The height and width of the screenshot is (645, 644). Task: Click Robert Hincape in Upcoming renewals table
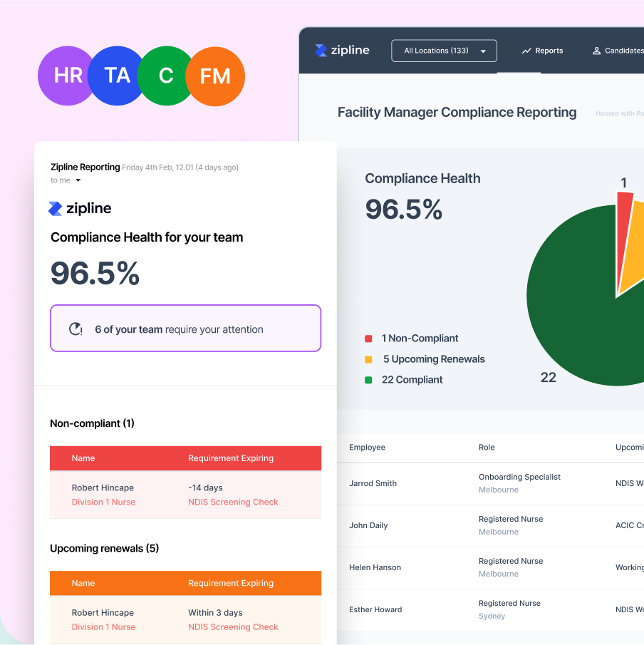[x=103, y=612]
